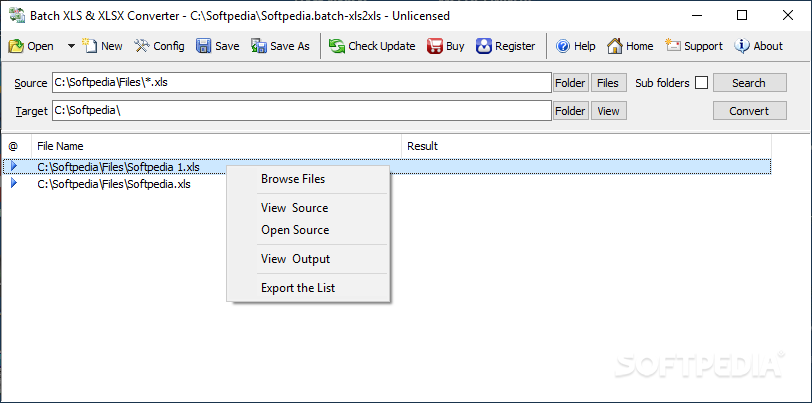812x403 pixels.
Task: Click the Source path input field
Action: point(302,82)
